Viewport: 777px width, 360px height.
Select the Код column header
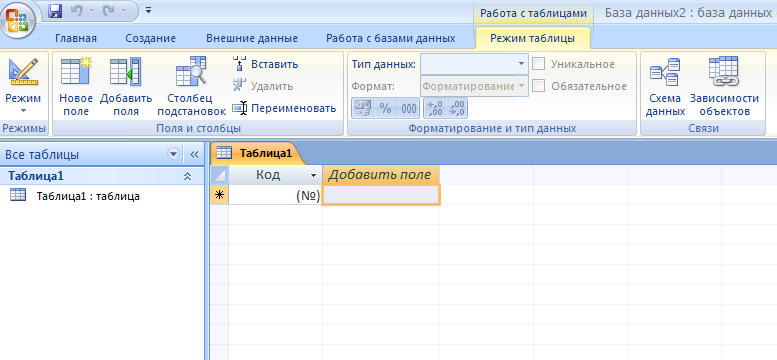[x=275, y=175]
